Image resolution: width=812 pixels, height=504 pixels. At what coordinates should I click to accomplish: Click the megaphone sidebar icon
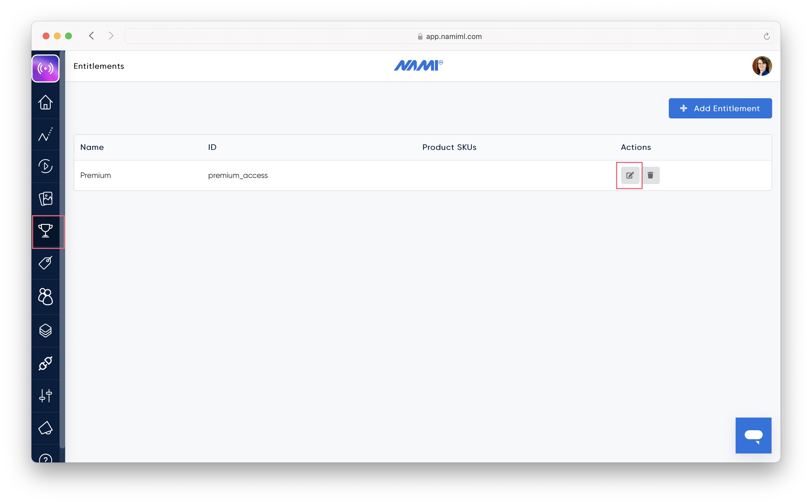tap(45, 428)
